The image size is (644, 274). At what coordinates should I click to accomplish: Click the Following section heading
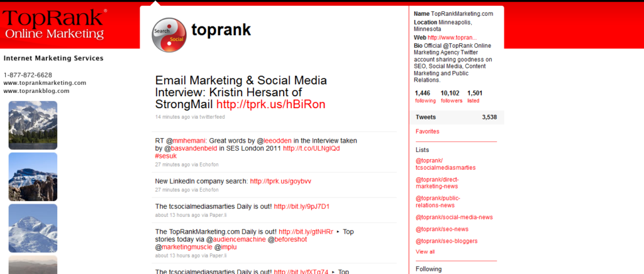[428, 269]
